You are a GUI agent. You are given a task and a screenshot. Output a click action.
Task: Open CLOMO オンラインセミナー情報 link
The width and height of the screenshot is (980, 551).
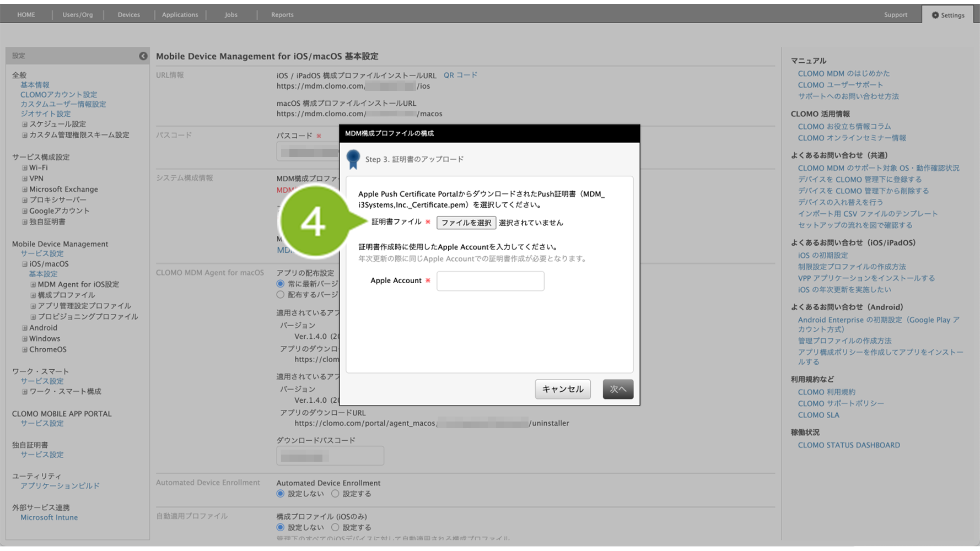coord(852,138)
